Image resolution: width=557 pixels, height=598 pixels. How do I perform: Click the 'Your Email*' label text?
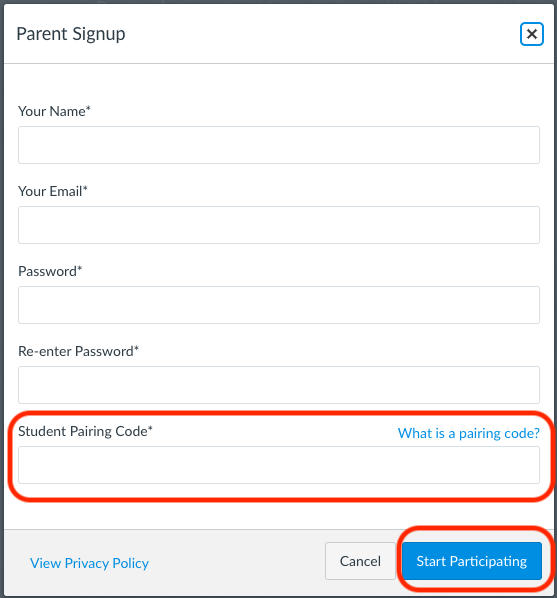point(53,191)
